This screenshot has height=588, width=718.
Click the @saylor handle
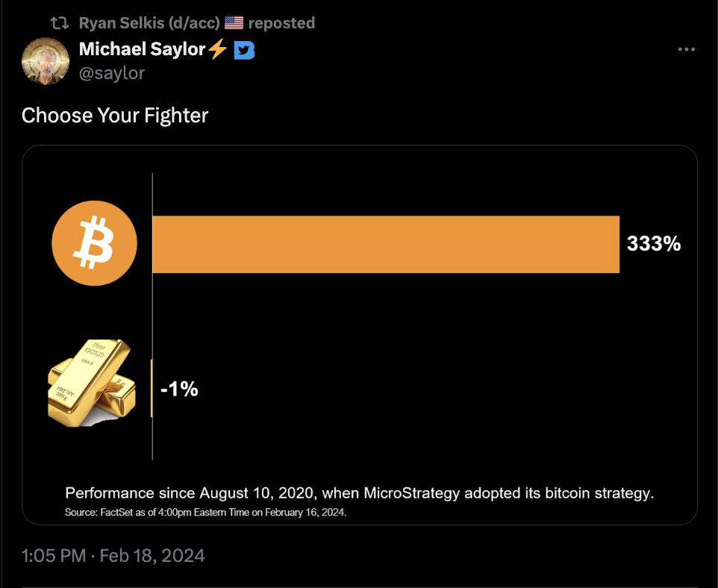(x=111, y=72)
